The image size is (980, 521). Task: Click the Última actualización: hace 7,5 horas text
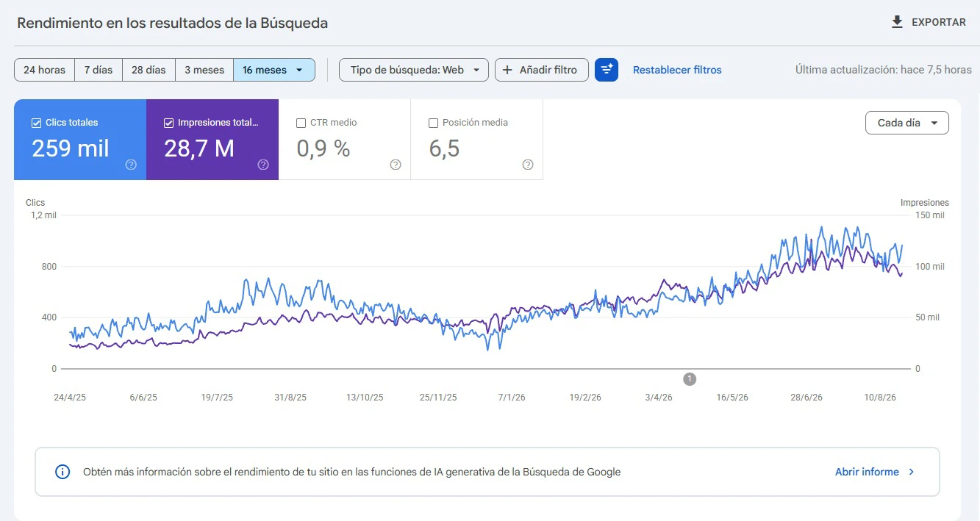coord(884,70)
